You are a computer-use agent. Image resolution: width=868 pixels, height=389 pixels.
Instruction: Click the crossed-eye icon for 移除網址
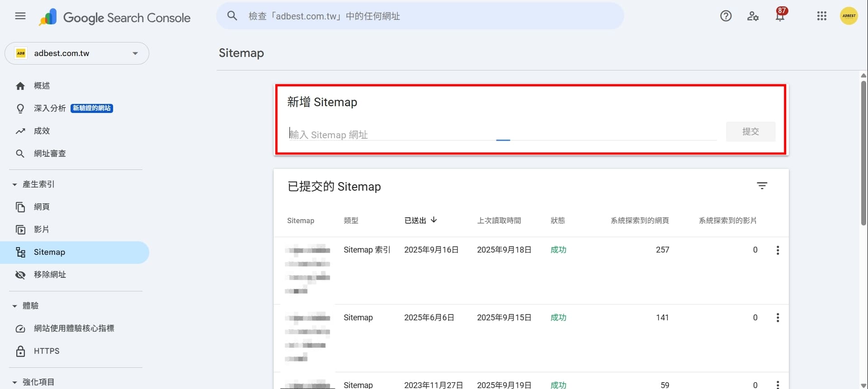click(x=20, y=275)
